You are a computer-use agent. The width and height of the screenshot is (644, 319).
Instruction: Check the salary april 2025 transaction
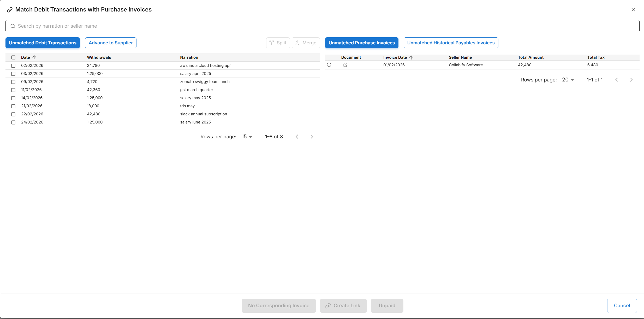[13, 74]
